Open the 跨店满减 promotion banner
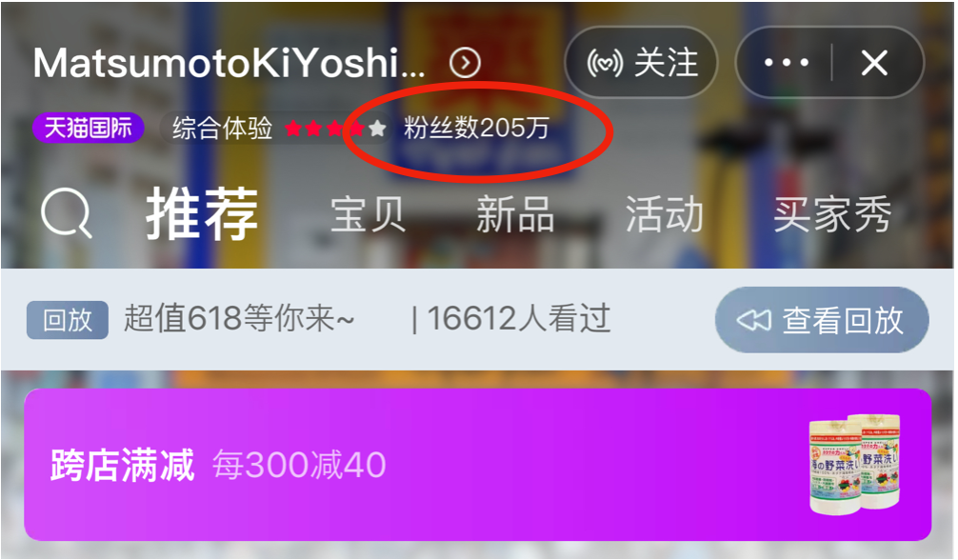This screenshot has width=958, height=560. 478,464
